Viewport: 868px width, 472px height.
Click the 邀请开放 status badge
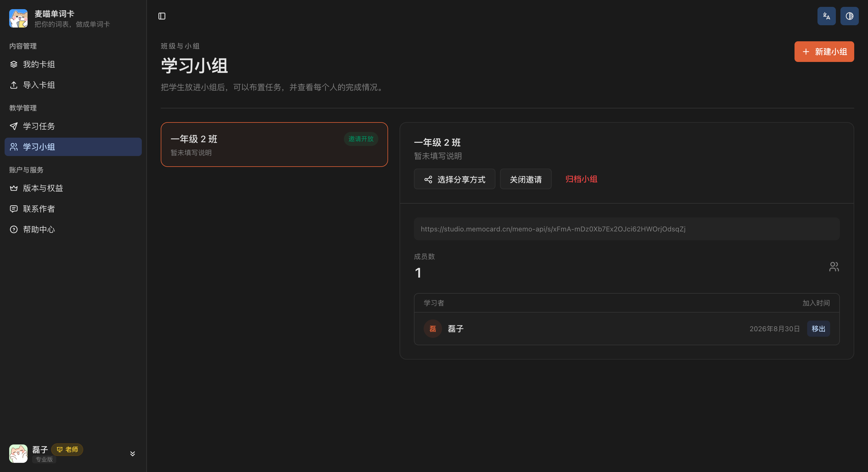point(361,139)
